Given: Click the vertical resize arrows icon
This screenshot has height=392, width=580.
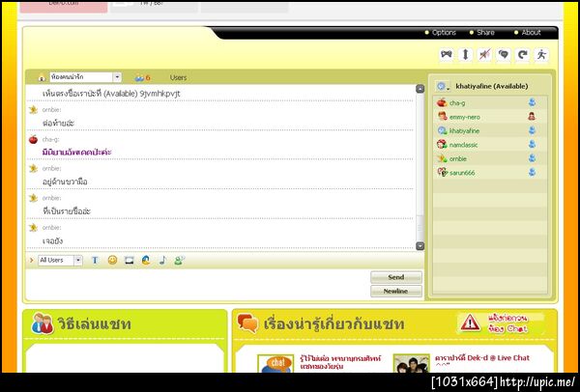Looking at the screenshot, I should [x=465, y=55].
